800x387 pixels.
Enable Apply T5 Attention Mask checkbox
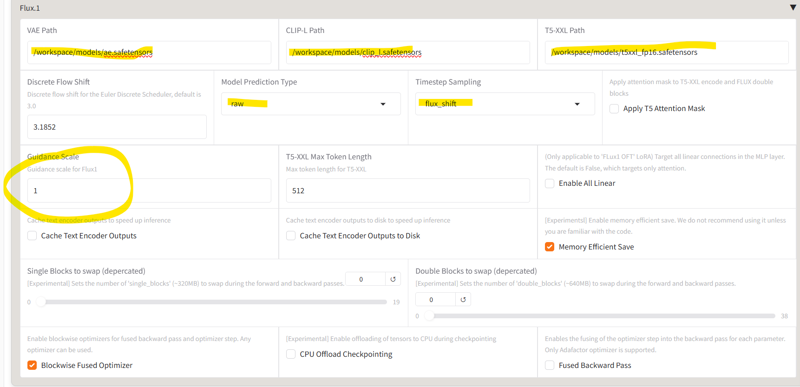(614, 109)
